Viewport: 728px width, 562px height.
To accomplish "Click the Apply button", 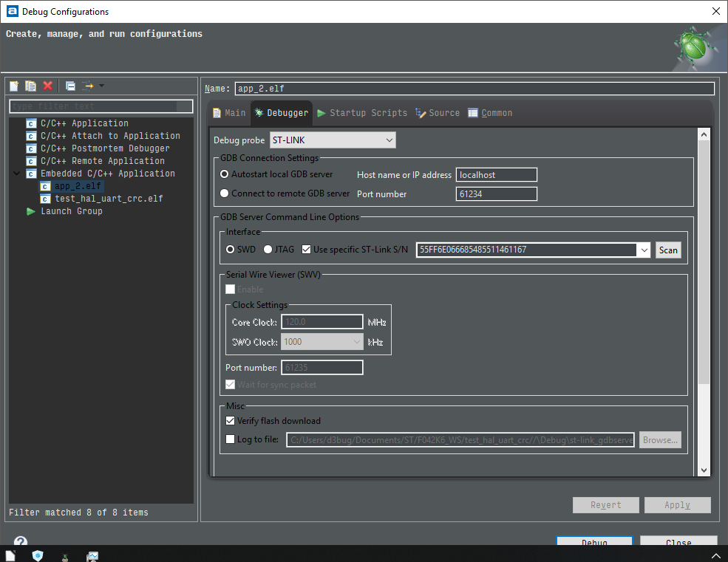I will [x=678, y=505].
